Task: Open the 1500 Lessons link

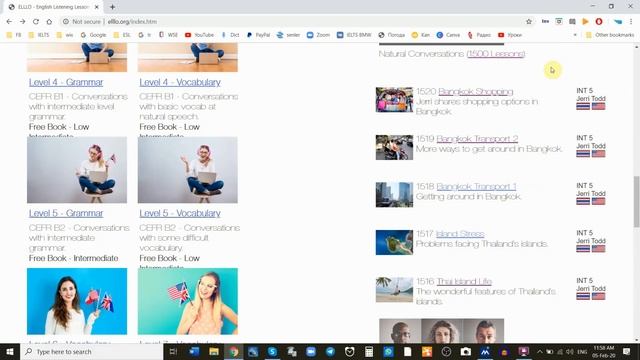Action: point(496,53)
